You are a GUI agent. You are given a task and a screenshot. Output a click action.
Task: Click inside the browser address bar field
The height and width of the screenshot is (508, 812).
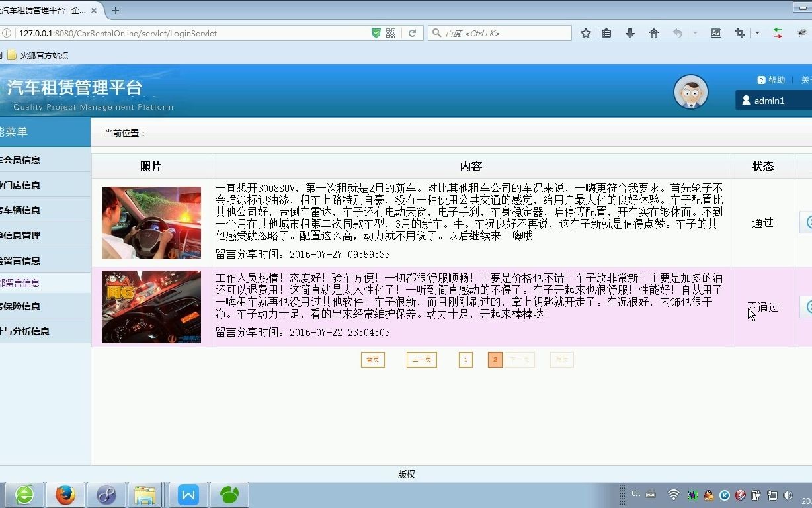pyautogui.click(x=198, y=32)
